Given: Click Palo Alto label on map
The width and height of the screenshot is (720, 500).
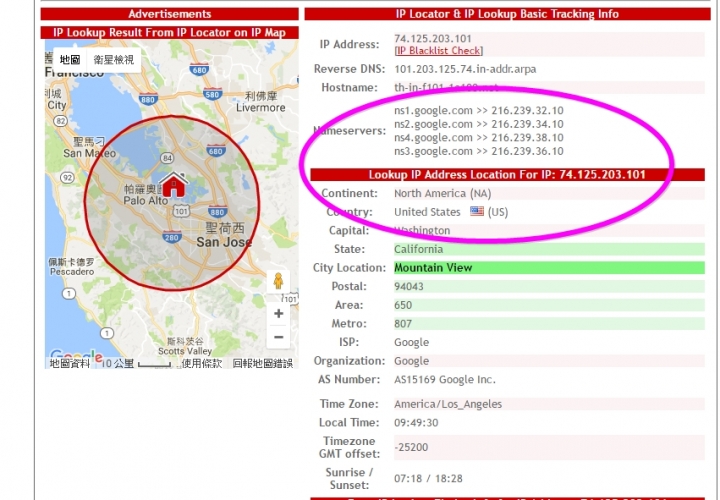Looking at the screenshot, I should point(145,201).
